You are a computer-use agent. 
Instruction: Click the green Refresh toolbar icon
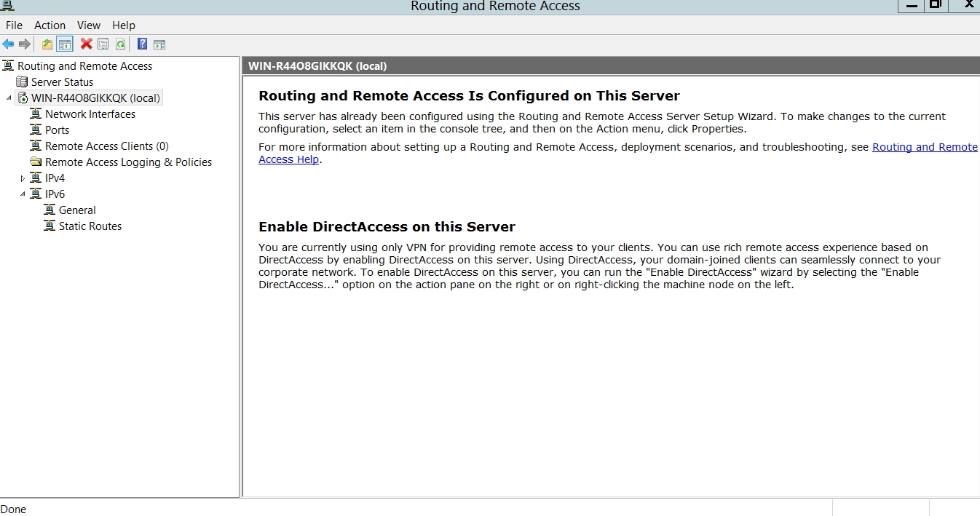coord(120,44)
